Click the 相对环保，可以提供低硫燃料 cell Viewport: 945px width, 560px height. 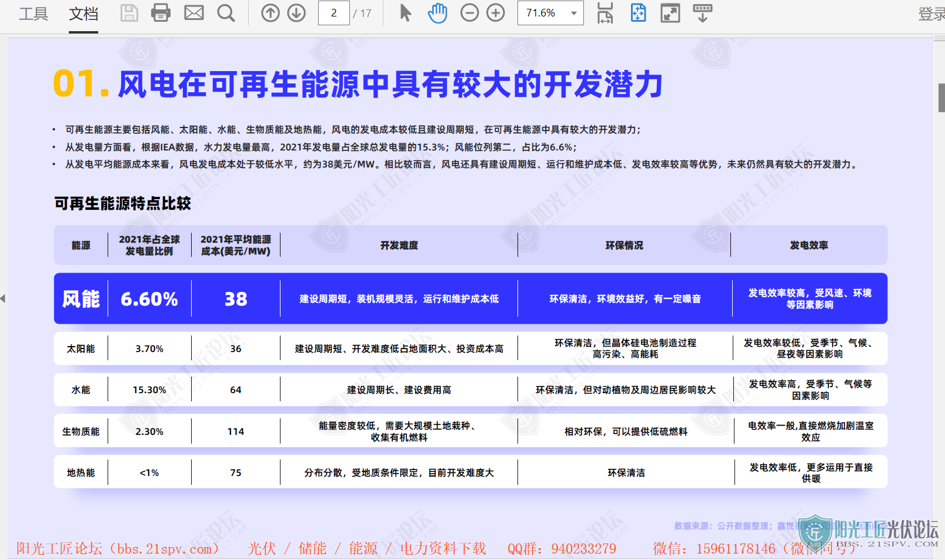[x=626, y=432]
